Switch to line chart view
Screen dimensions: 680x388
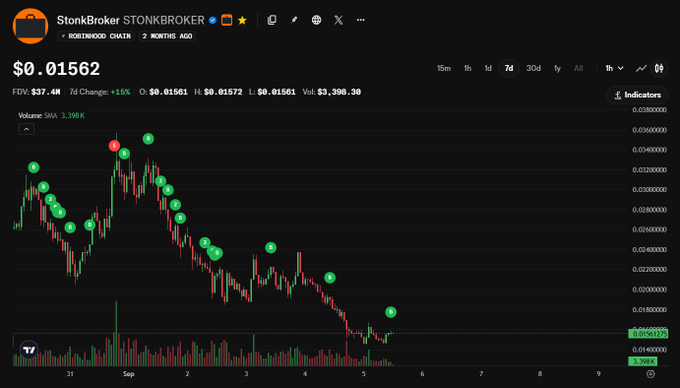(641, 68)
